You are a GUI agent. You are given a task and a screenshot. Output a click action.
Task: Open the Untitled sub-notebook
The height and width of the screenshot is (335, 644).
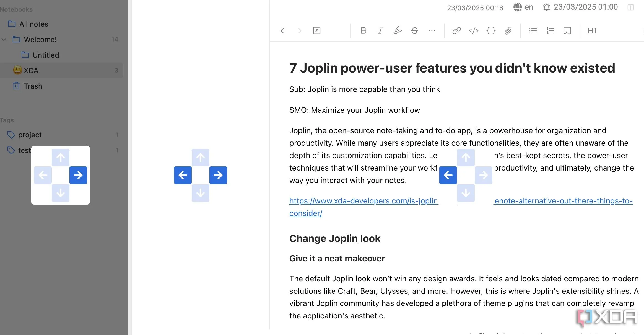(x=61, y=55)
